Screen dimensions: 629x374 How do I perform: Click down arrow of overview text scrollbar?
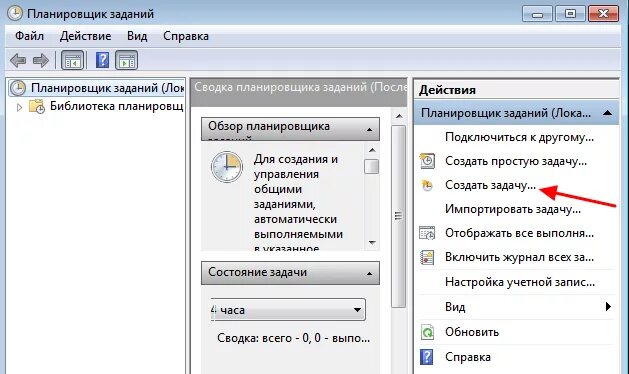coord(372,243)
